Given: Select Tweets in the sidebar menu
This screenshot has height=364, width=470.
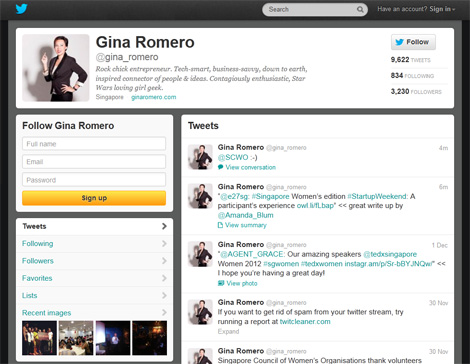Looking at the screenshot, I should [94, 226].
